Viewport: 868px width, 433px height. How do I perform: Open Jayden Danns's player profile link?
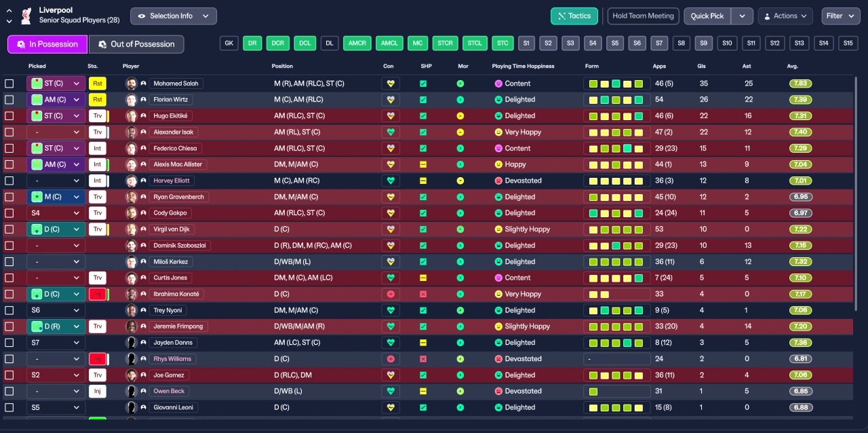(x=172, y=343)
